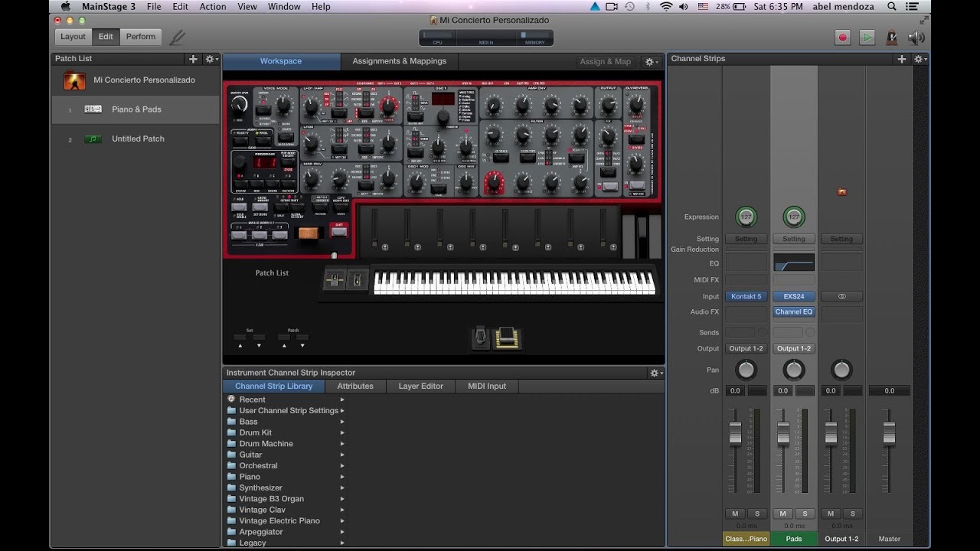Open the Pads EQ thumbnail display
This screenshot has height=551, width=980.
click(x=794, y=262)
